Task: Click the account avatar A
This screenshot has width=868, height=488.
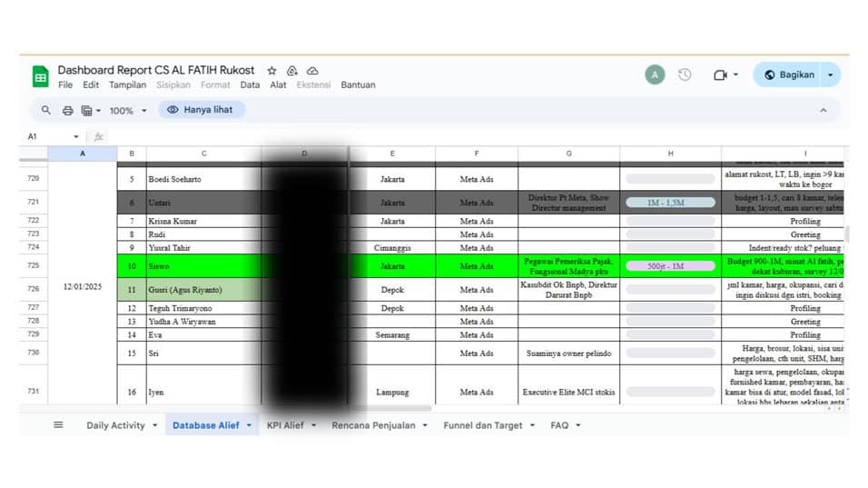Action: (655, 75)
